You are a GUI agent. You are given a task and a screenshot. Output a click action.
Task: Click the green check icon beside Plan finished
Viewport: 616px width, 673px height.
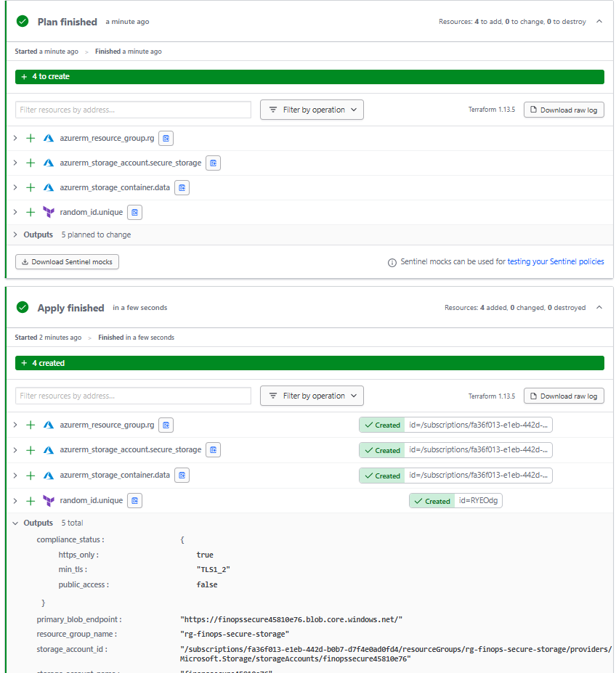coord(23,22)
